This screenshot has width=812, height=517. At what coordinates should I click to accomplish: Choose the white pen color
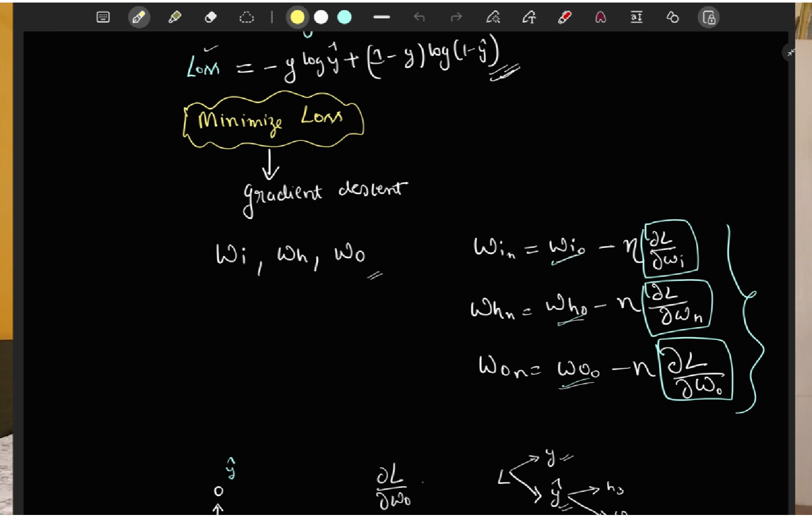[321, 18]
